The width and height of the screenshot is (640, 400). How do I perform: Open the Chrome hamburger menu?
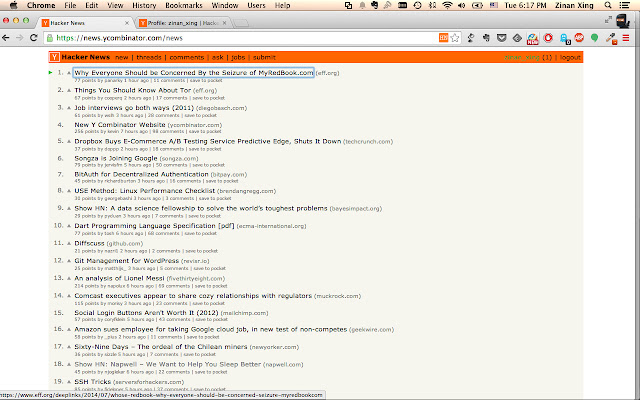pos(626,38)
